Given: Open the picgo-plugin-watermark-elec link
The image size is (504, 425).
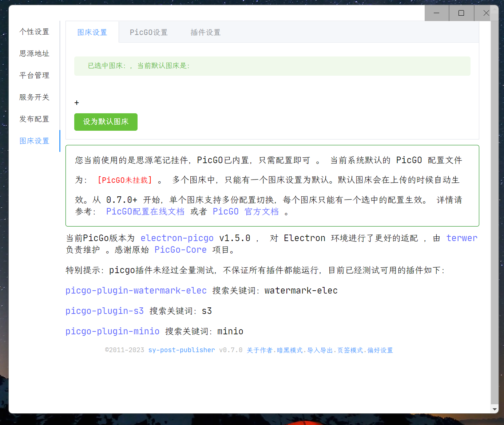Looking at the screenshot, I should [x=136, y=291].
